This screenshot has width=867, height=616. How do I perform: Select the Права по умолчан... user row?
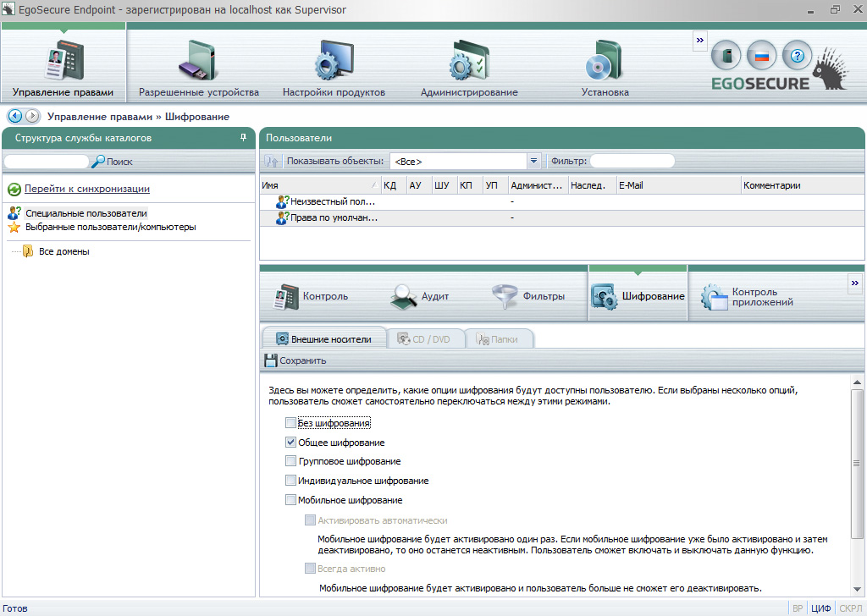(x=562, y=217)
